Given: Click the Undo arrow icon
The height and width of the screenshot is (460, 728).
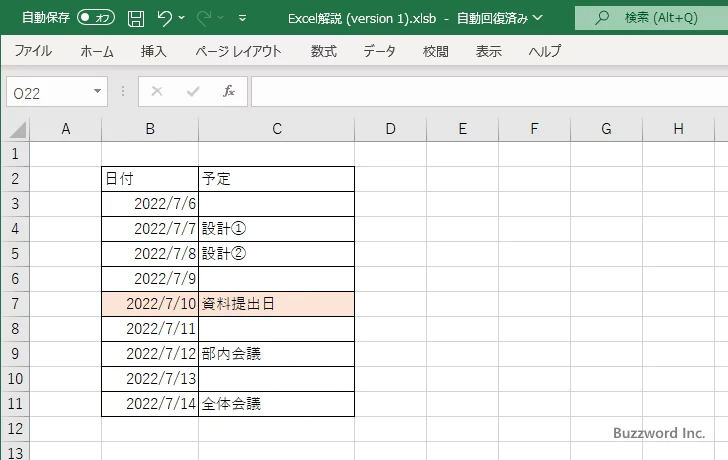Looking at the screenshot, I should (x=164, y=18).
